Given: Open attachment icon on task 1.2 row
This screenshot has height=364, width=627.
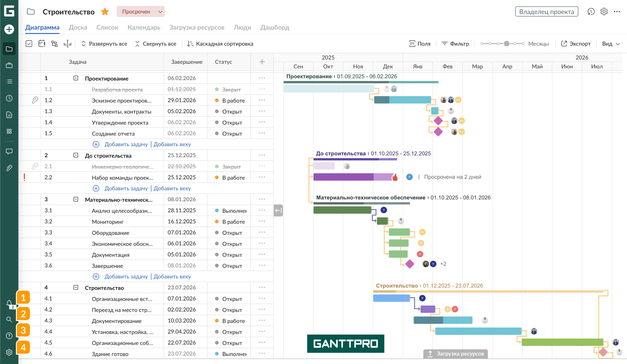Looking at the screenshot, I should [x=35, y=100].
